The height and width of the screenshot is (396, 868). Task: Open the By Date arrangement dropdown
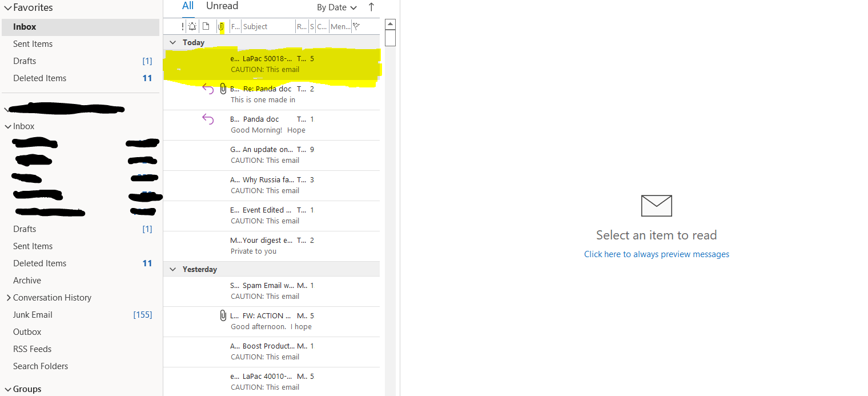337,7
